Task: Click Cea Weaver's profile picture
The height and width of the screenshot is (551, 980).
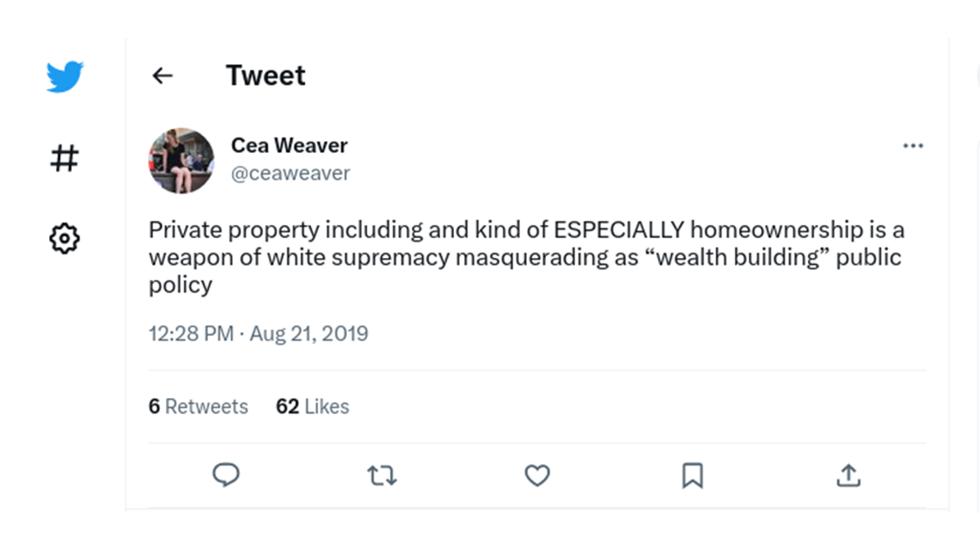Action: coord(181,161)
